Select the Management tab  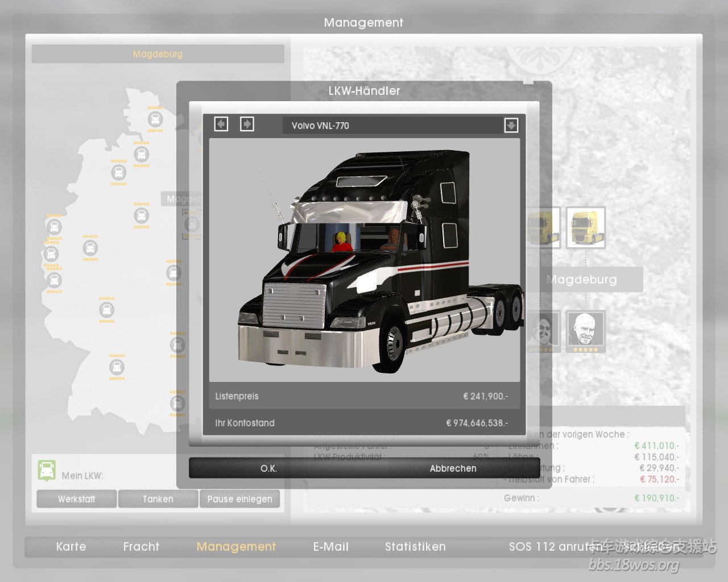click(236, 547)
